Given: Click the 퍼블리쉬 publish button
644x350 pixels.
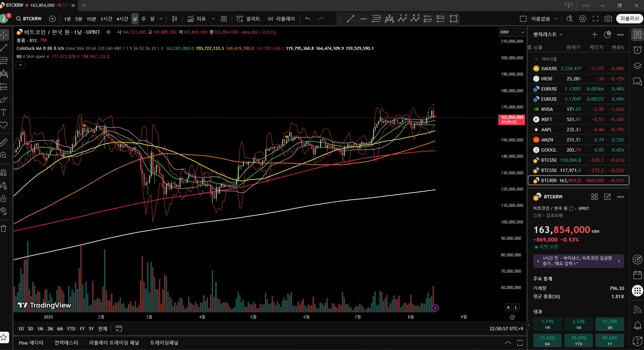Looking at the screenshot, I should click(x=629, y=19).
